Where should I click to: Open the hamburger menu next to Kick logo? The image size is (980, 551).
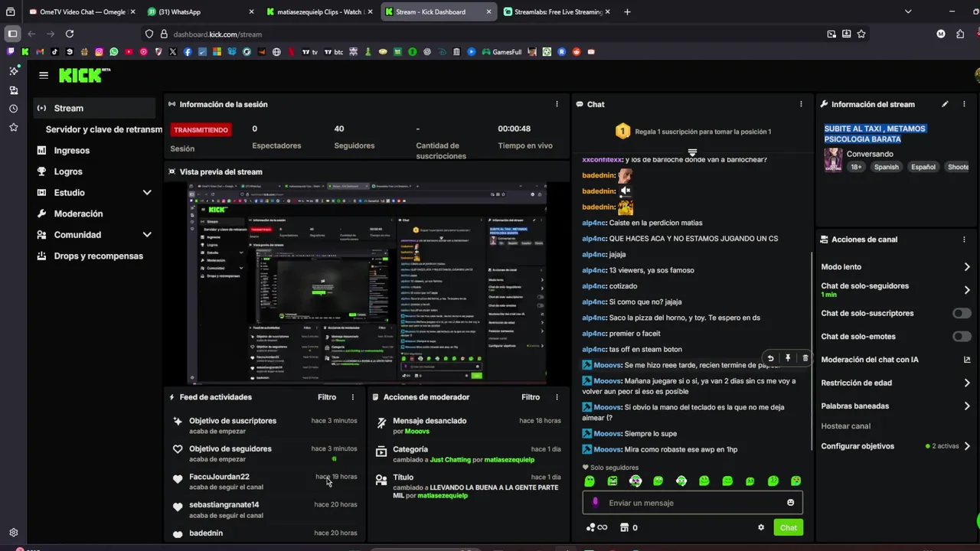point(44,75)
